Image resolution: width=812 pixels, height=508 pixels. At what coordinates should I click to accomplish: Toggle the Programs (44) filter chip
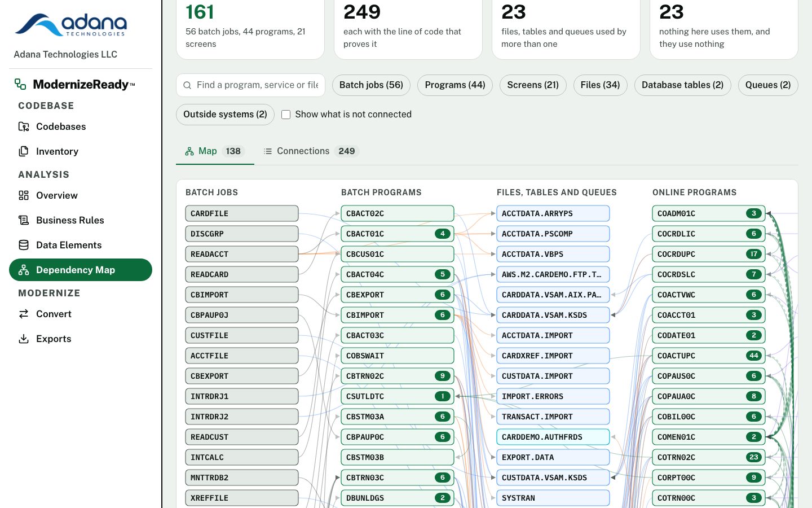455,85
